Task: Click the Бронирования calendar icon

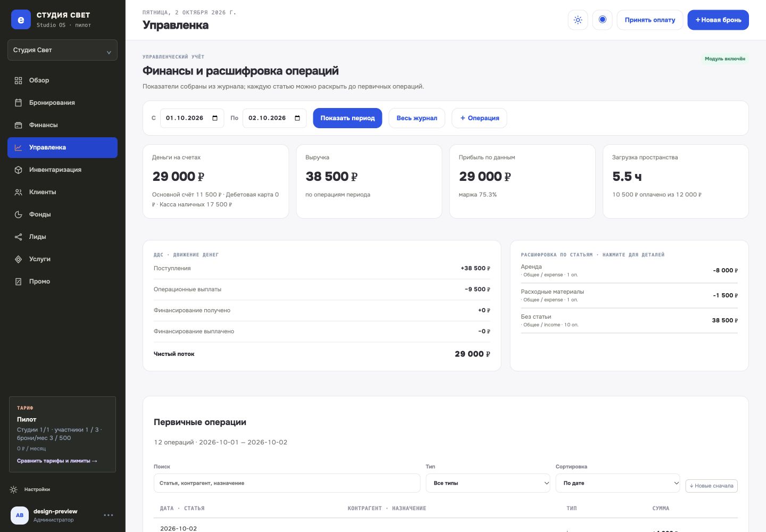Action: [x=18, y=103]
